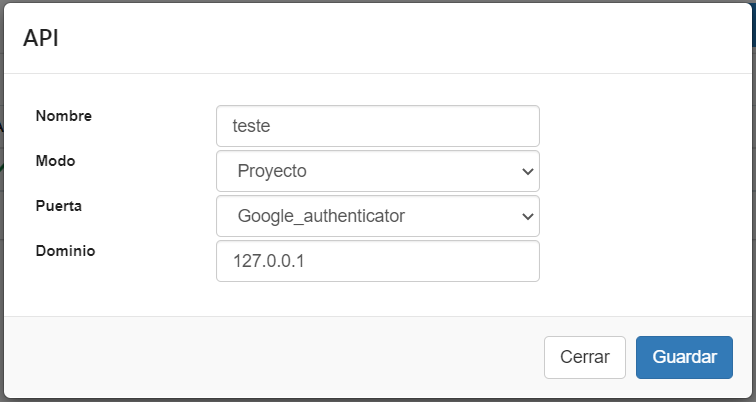
Task: Click the Puerta field label
Action: [59, 205]
